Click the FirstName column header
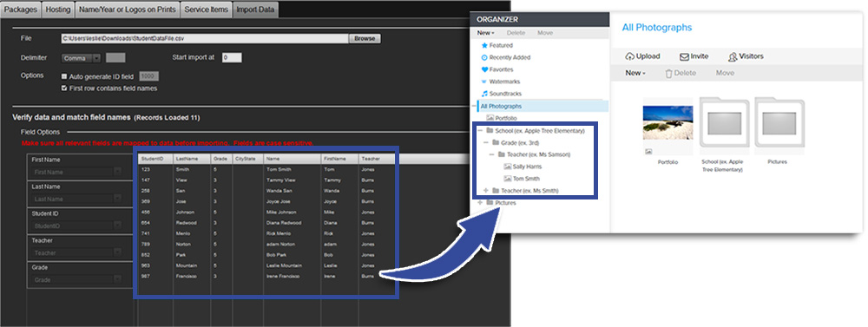This screenshot has height=327, width=868. tap(339, 159)
